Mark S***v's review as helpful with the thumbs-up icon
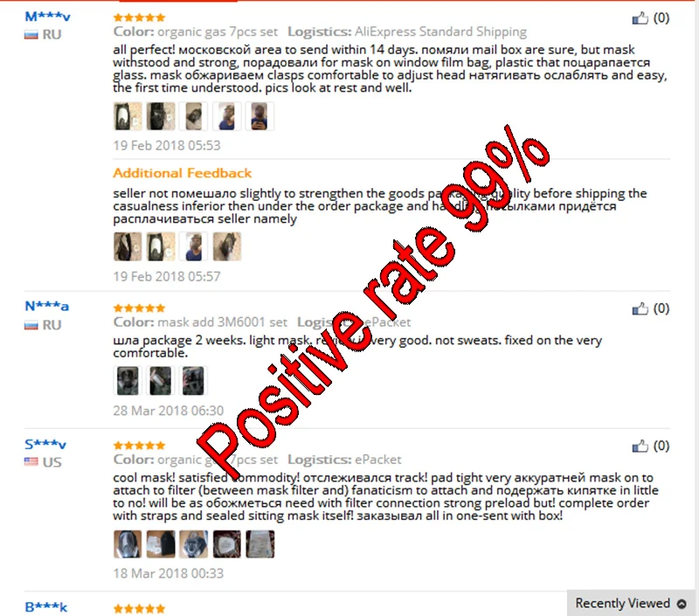The width and height of the screenshot is (699, 616). click(x=640, y=446)
